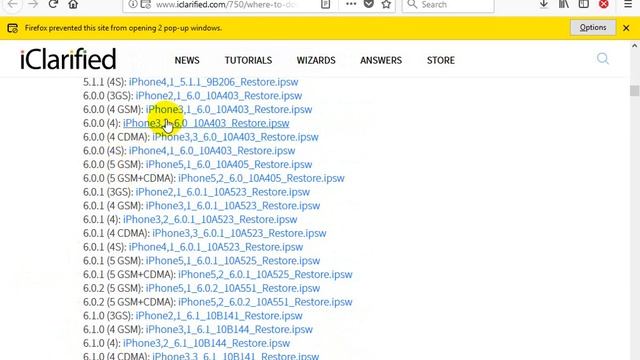Download iPhone5,2_6.0.2_10A551_Restore.ipsw
This screenshot has height=360, width=640.
pos(265,302)
